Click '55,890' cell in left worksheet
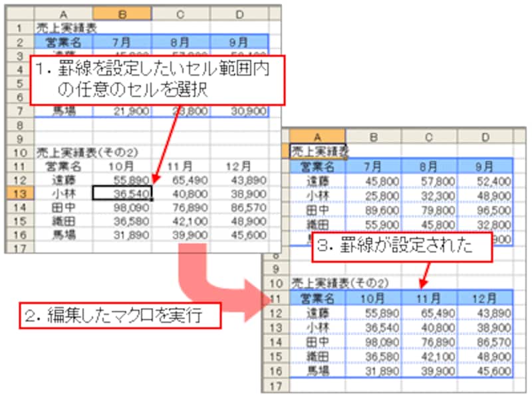This screenshot has height=396, width=532. point(122,180)
